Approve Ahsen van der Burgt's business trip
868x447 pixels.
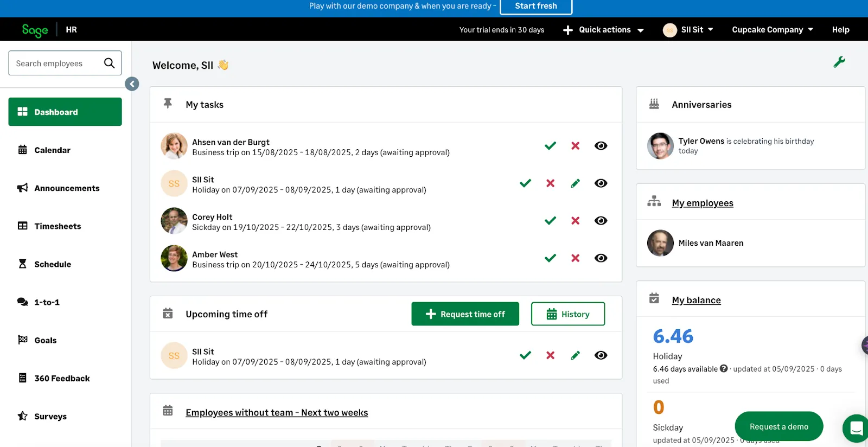[550, 145]
